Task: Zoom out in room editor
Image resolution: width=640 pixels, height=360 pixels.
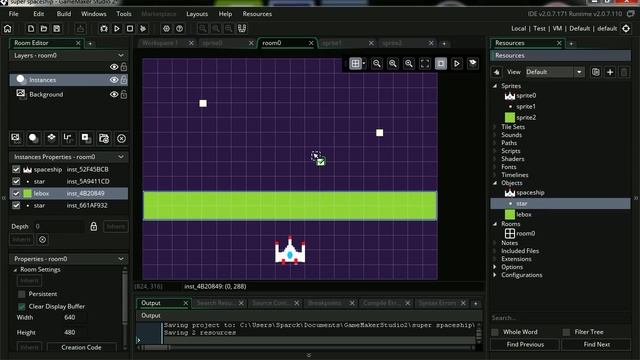Action: pyautogui.click(x=377, y=63)
